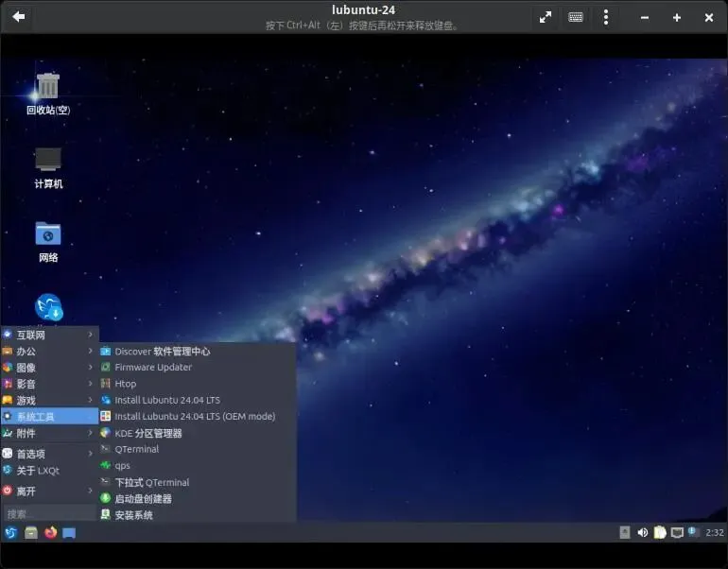Expand the 影音 (Sound & Video) submenu arrow
The image size is (728, 569).
pyautogui.click(x=90, y=384)
